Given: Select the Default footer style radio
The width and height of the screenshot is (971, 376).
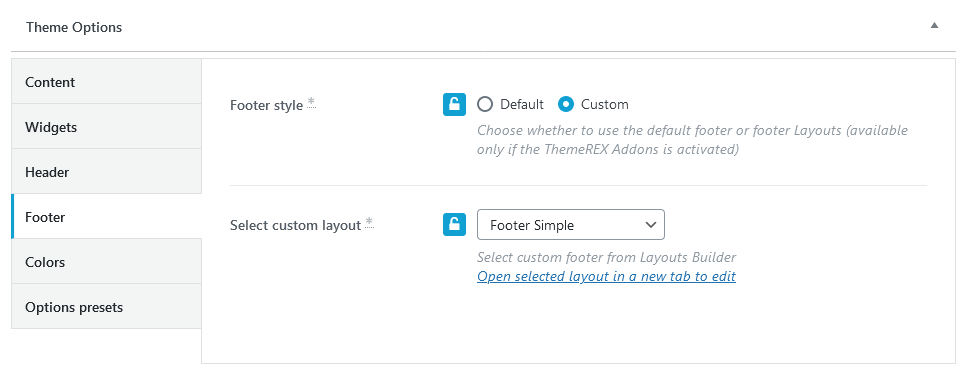Looking at the screenshot, I should pos(485,104).
